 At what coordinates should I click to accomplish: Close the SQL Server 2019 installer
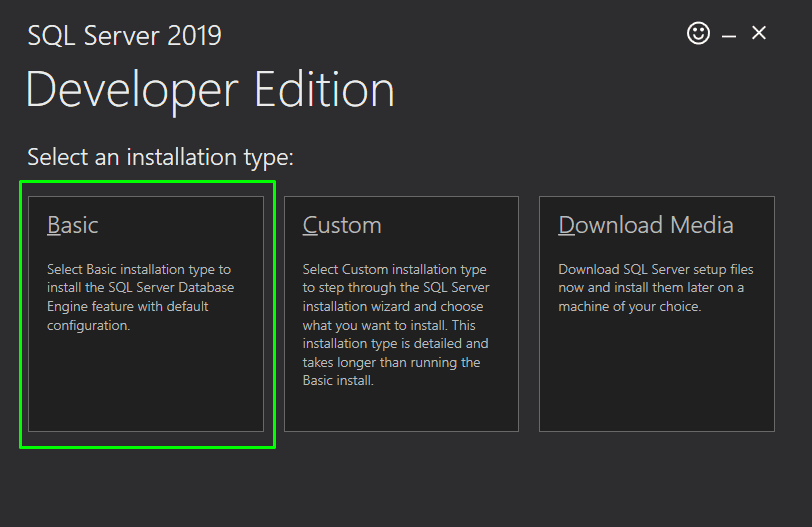point(759,33)
